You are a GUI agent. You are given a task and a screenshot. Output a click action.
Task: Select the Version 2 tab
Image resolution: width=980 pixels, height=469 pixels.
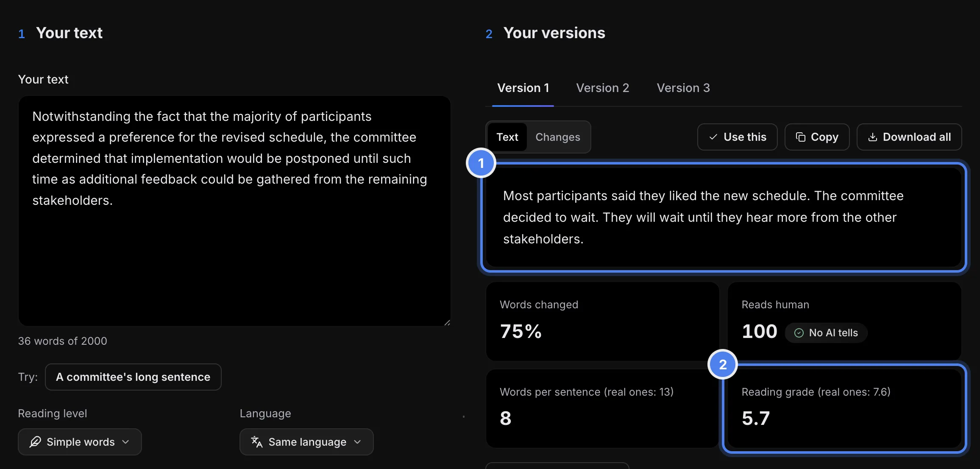(x=602, y=88)
